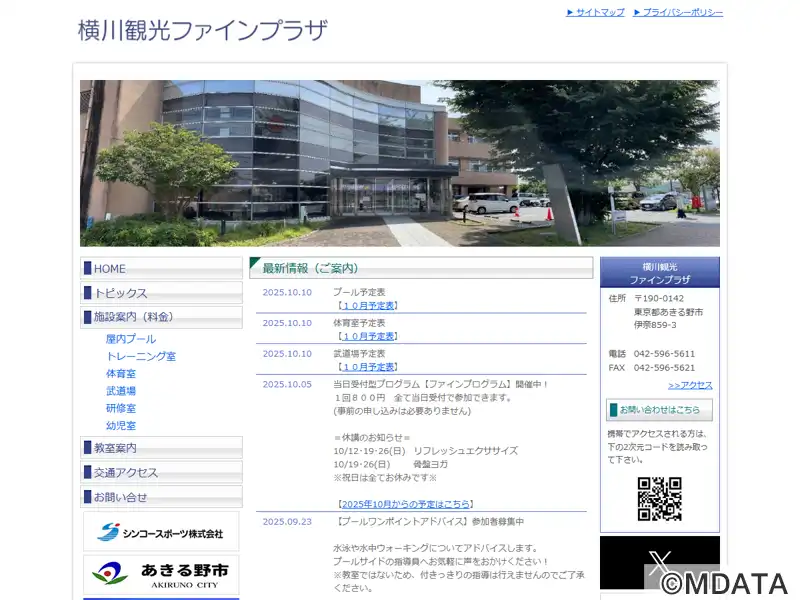Open the X (Twitter) logo banner
This screenshot has width=800, height=600.
pyautogui.click(x=659, y=562)
